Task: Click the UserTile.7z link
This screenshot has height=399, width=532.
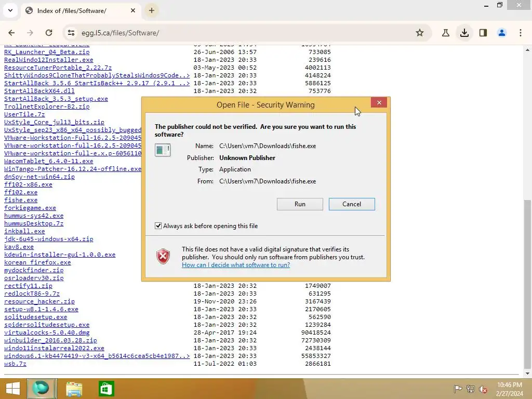Action: [x=24, y=114]
